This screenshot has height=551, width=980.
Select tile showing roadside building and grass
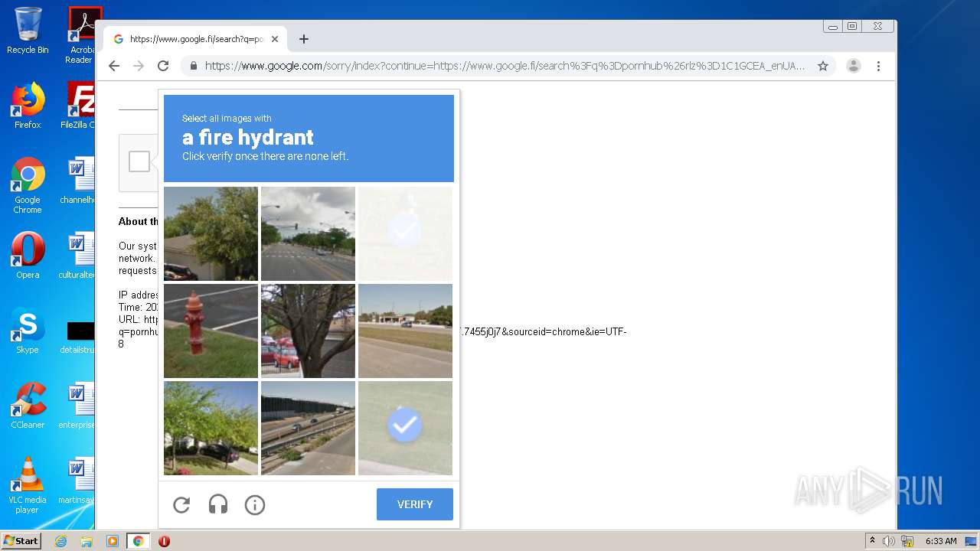pos(405,331)
